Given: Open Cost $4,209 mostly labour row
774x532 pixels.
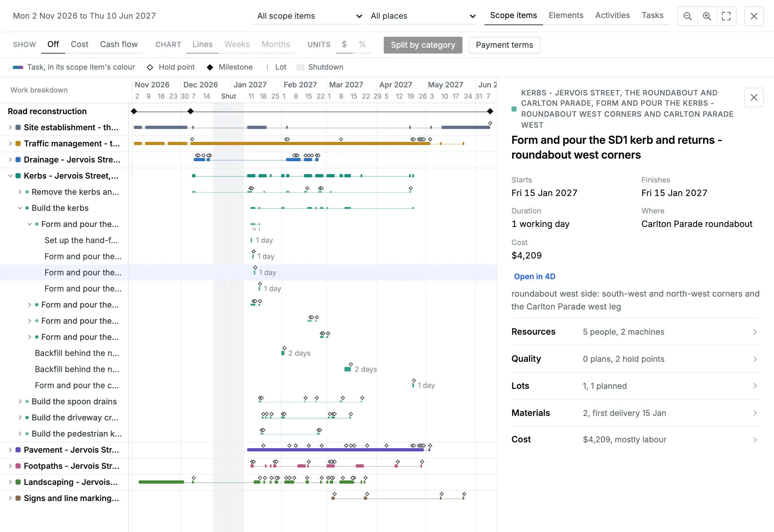Looking at the screenshot, I should (x=635, y=440).
